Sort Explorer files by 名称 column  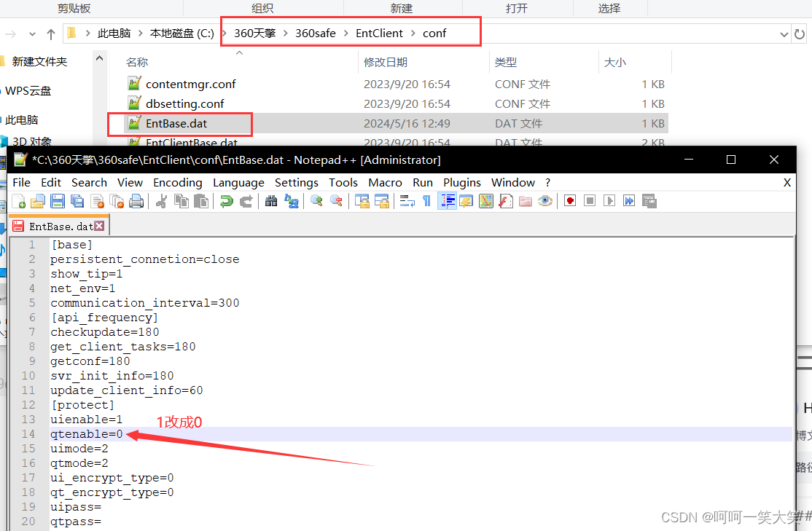pos(137,62)
